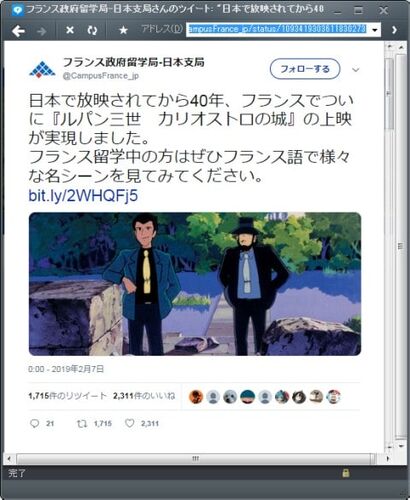Image resolution: width=410 pixels, height=500 pixels.
Task: Retweet using the retweet arrows icon
Action: click(x=82, y=424)
